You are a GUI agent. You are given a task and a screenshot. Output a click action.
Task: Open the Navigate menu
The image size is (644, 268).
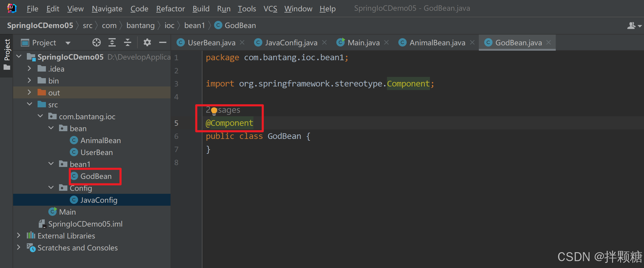tap(107, 9)
